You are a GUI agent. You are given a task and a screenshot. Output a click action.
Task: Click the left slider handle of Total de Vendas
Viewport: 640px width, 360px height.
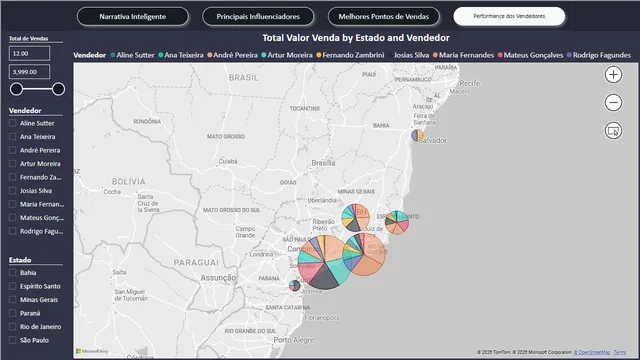(16, 89)
